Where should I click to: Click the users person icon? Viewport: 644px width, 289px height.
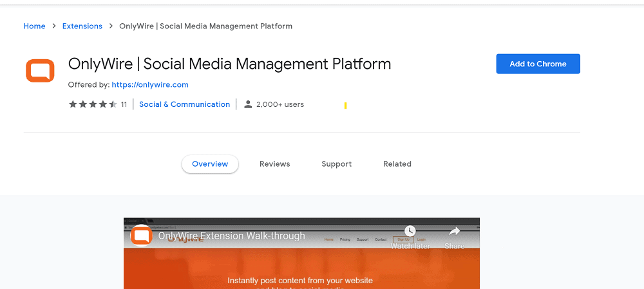tap(248, 104)
